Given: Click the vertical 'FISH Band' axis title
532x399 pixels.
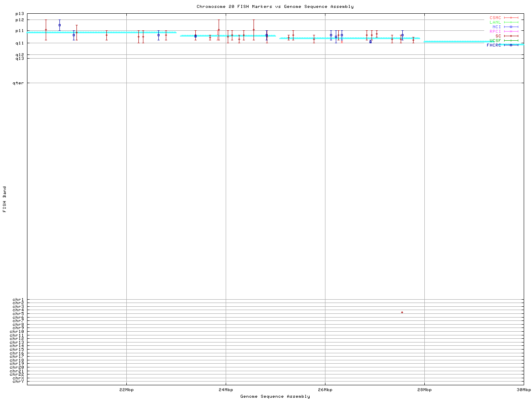Looking at the screenshot, I should 5,199.
